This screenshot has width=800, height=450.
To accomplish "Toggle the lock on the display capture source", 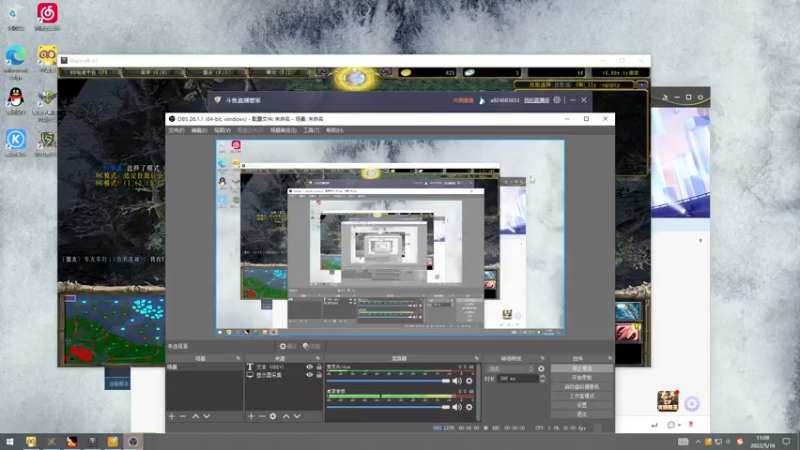I will (x=319, y=375).
